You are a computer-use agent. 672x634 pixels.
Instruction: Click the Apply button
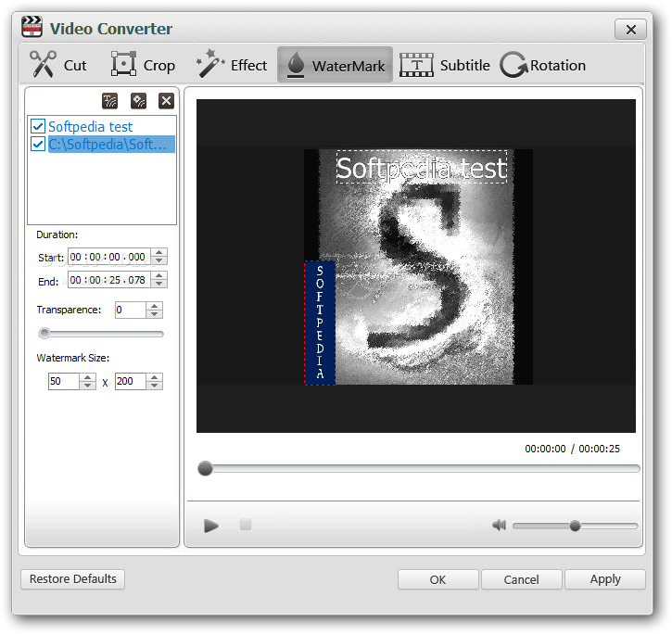tap(605, 579)
